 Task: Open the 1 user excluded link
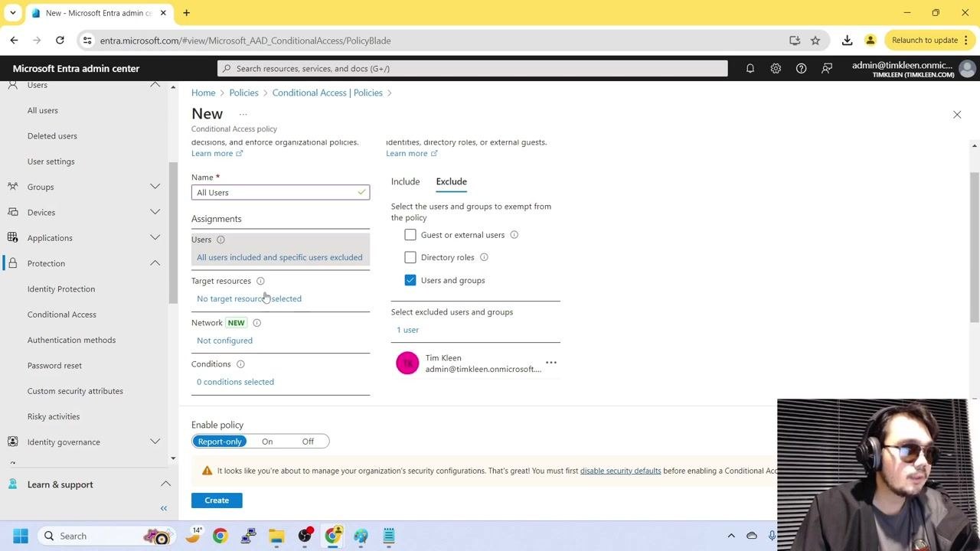pos(407,330)
